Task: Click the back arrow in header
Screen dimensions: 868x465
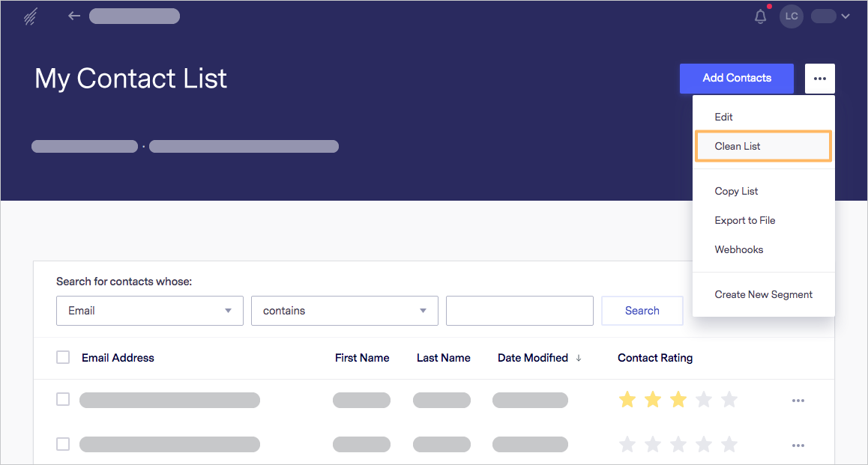Action: (x=74, y=16)
